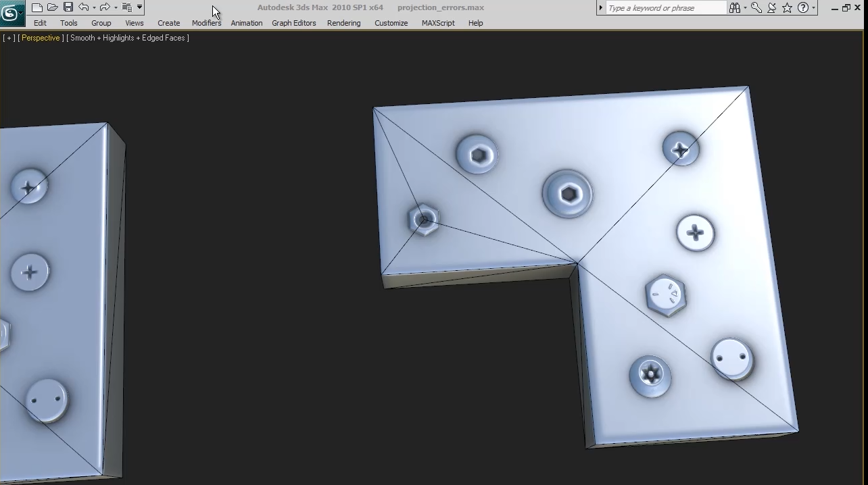Image resolution: width=868 pixels, height=485 pixels.
Task: Minimize the 3ds Max window
Action: click(835, 8)
